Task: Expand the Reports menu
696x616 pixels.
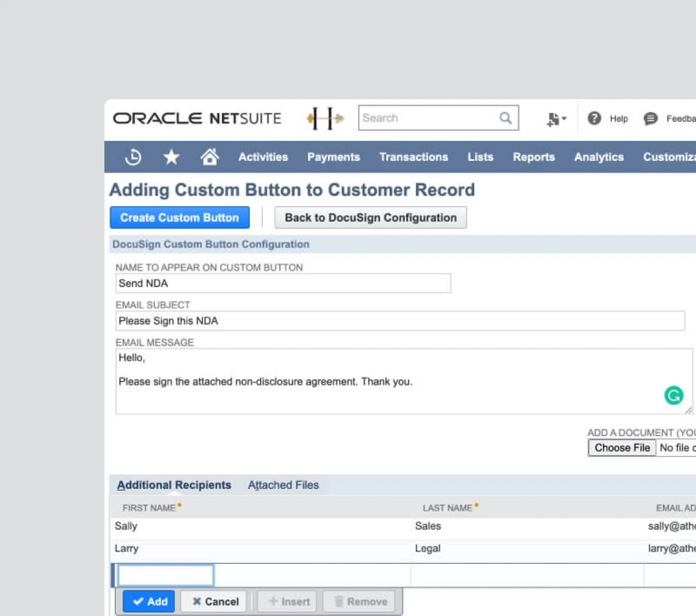Action: click(x=534, y=157)
